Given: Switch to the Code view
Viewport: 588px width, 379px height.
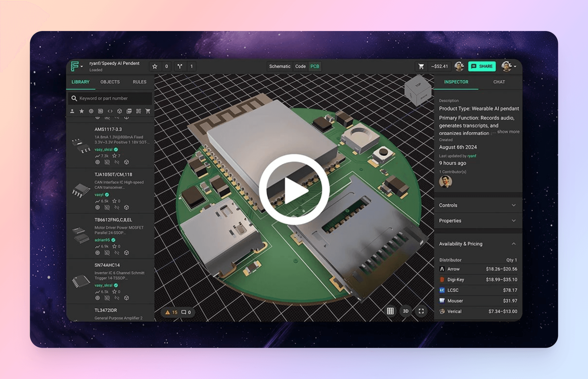Looking at the screenshot, I should [300, 66].
